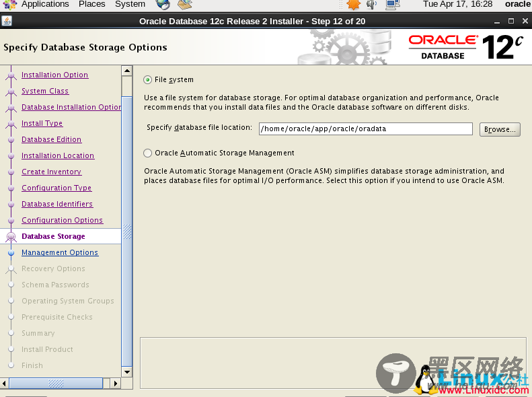Click the sidebar scroll left arrow
Image resolution: width=532 pixels, height=397 pixels.
click(x=4, y=384)
